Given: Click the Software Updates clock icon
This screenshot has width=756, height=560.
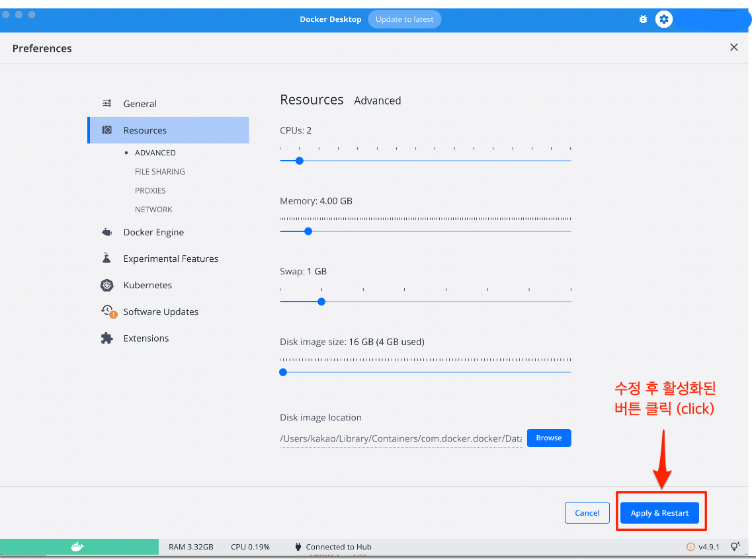Looking at the screenshot, I should (x=108, y=311).
